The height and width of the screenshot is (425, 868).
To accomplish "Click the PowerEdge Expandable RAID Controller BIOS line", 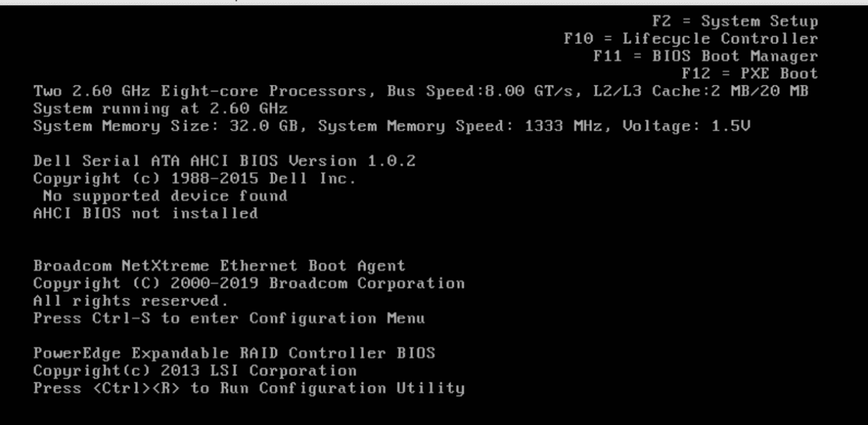I will 234,353.
